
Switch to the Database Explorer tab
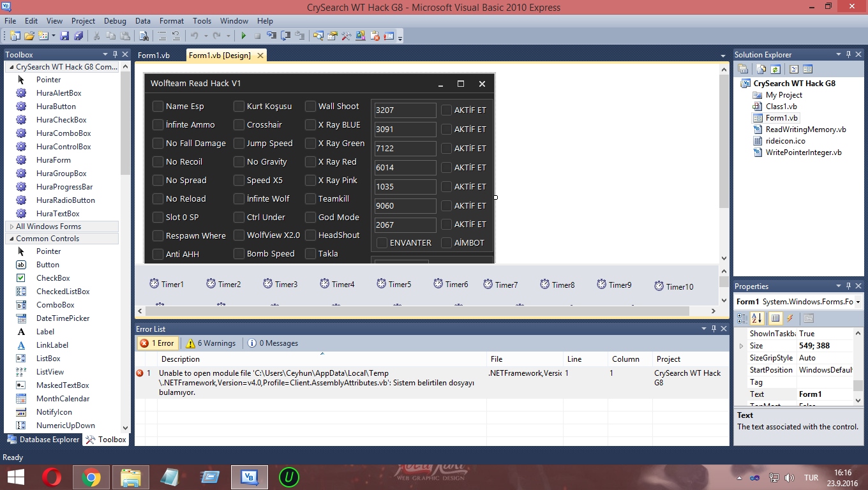(x=44, y=440)
